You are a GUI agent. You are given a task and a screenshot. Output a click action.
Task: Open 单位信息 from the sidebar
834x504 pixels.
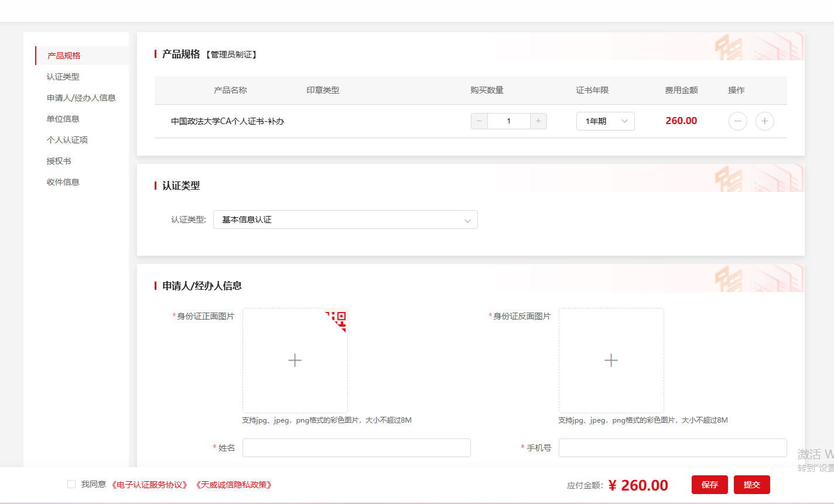[63, 119]
